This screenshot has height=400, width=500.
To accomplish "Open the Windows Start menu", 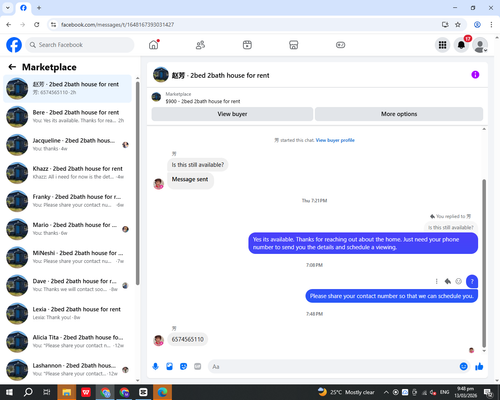I will coord(9,392).
